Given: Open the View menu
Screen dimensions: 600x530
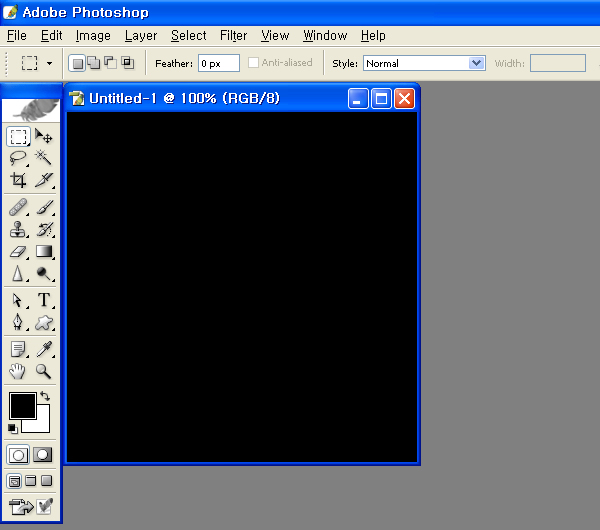Looking at the screenshot, I should coord(275,36).
